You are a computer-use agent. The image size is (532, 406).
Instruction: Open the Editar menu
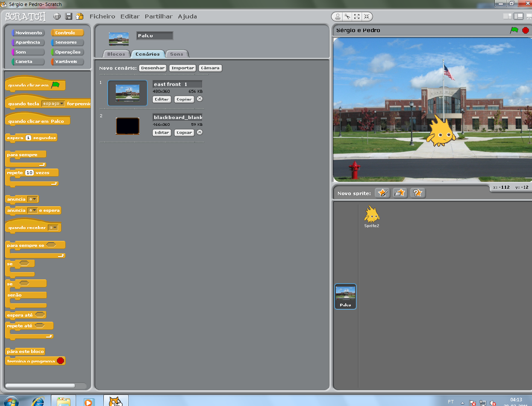(x=130, y=16)
